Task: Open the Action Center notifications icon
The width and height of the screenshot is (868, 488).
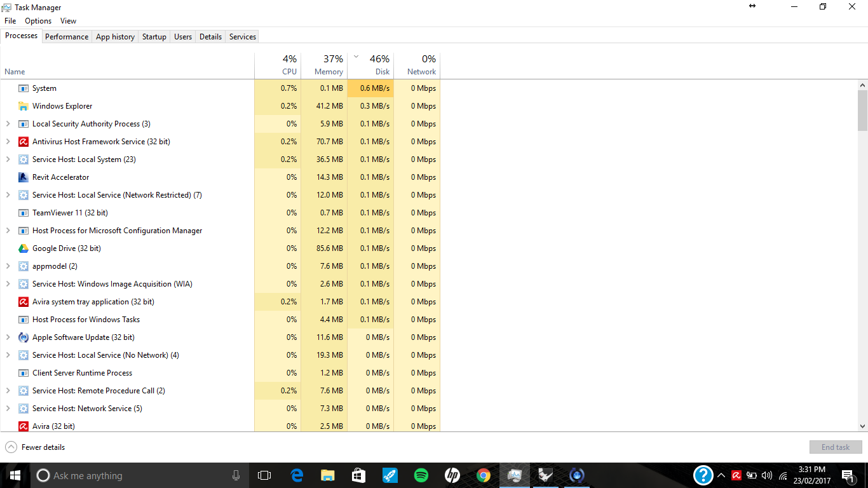Action: [x=848, y=475]
